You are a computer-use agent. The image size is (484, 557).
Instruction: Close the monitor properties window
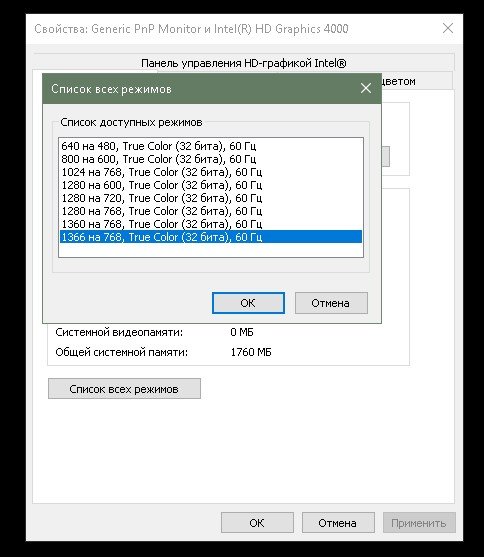pyautogui.click(x=448, y=28)
